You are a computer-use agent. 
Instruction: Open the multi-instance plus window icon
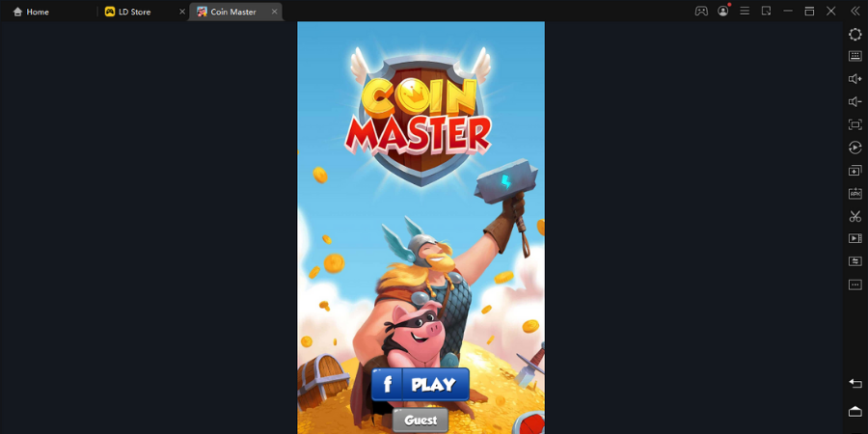click(854, 171)
